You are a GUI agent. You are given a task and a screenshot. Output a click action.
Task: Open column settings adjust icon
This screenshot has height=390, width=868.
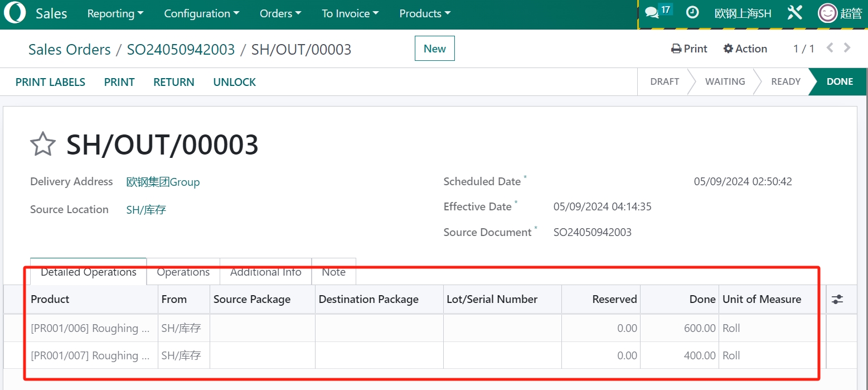(837, 300)
